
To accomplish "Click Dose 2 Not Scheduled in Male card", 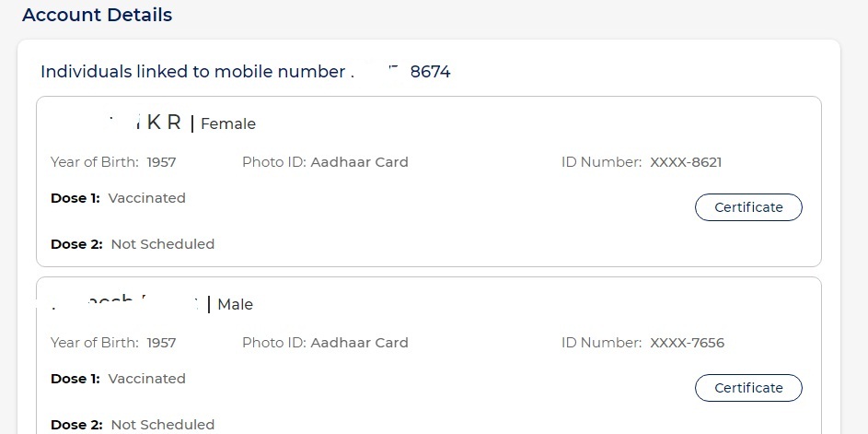I will (162, 425).
